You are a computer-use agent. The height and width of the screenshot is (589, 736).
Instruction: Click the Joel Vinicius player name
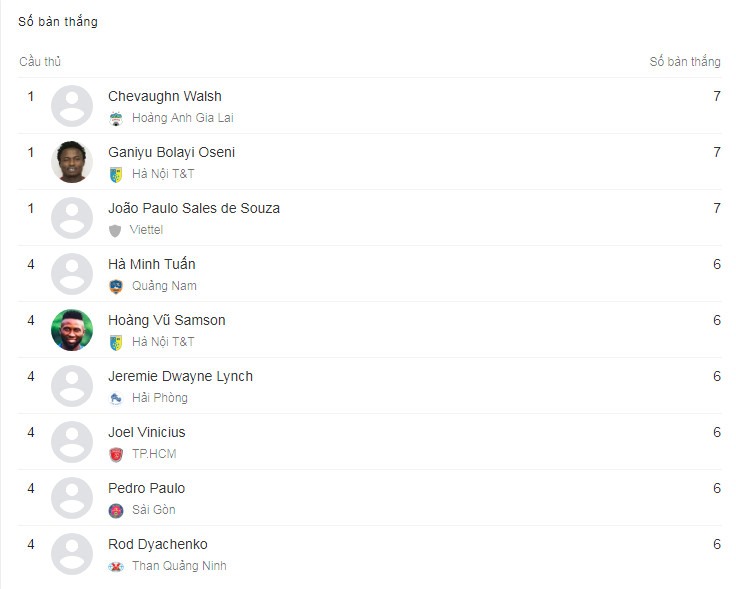point(146,432)
